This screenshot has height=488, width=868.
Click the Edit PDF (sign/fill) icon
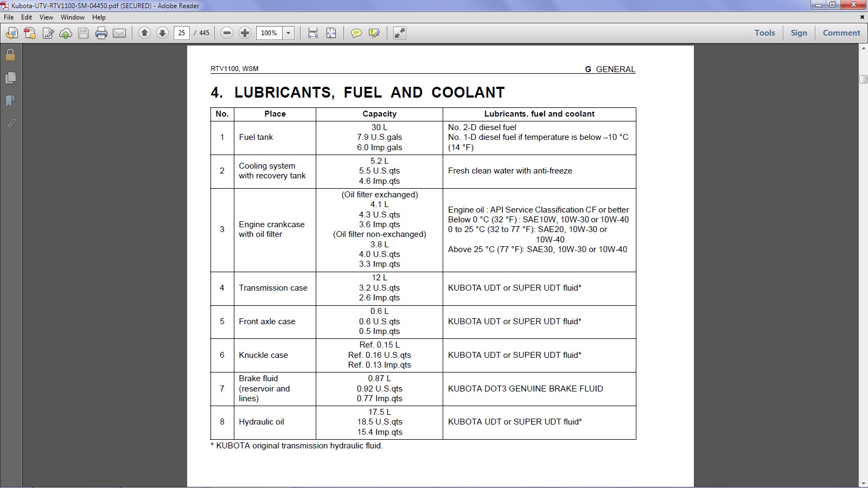point(48,33)
